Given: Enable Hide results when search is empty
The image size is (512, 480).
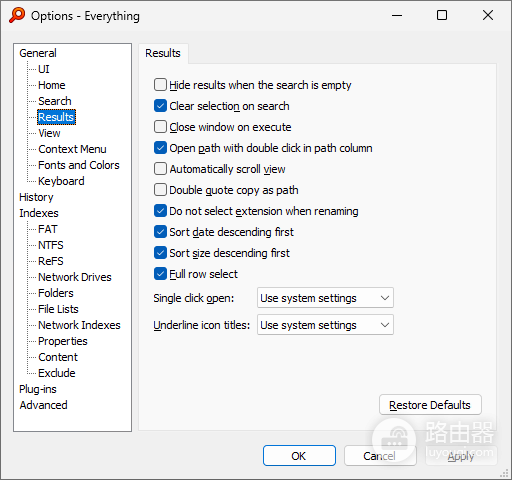Looking at the screenshot, I should click(x=160, y=85).
